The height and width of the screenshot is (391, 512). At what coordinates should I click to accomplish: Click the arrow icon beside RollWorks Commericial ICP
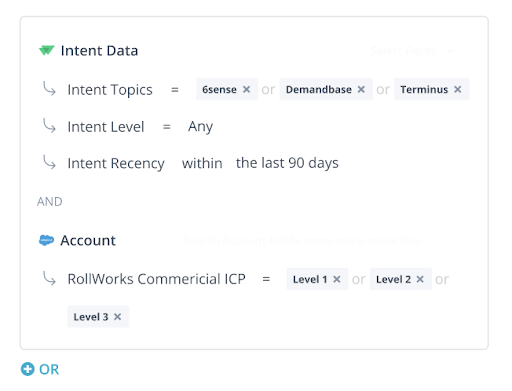49,278
